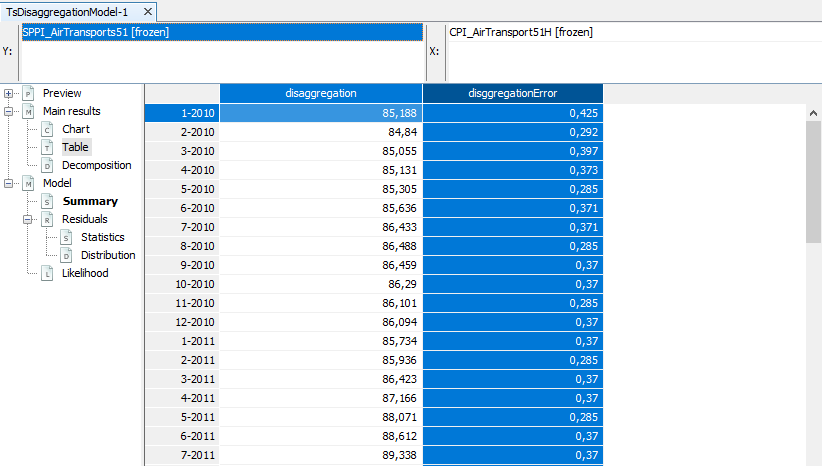Select the TsDisaggregationModel-1 tab
Image resolution: width=822 pixels, height=466 pixels.
(67, 11)
